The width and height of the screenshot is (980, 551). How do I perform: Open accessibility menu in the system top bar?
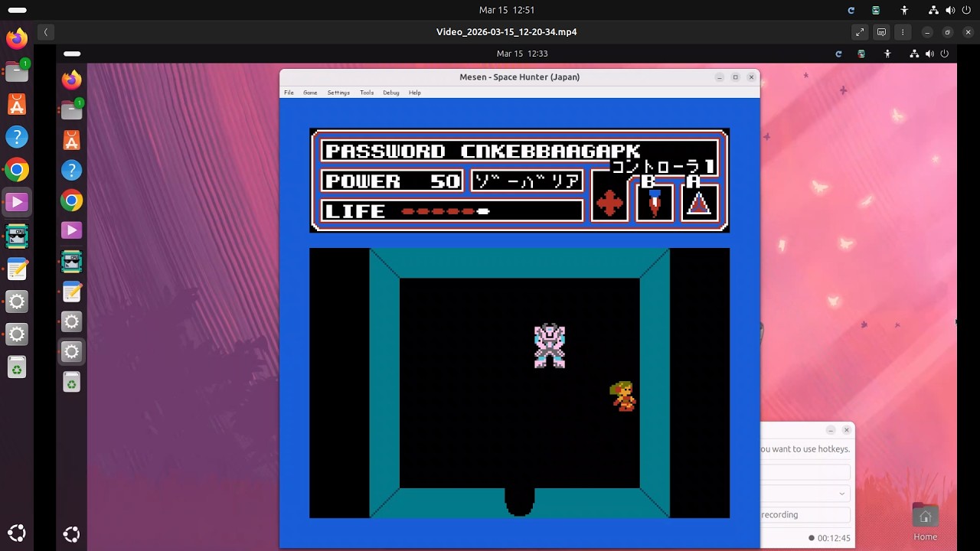point(904,10)
